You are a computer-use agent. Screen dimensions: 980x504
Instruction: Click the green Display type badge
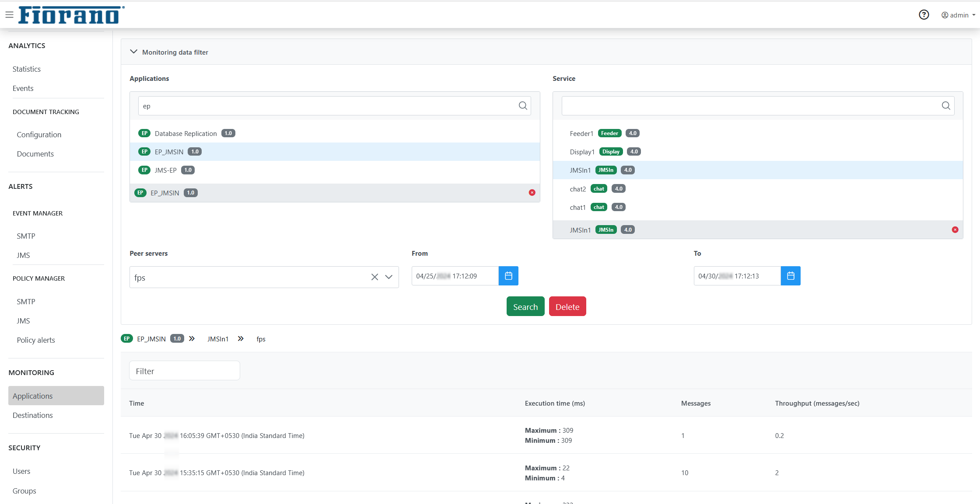tap(611, 152)
